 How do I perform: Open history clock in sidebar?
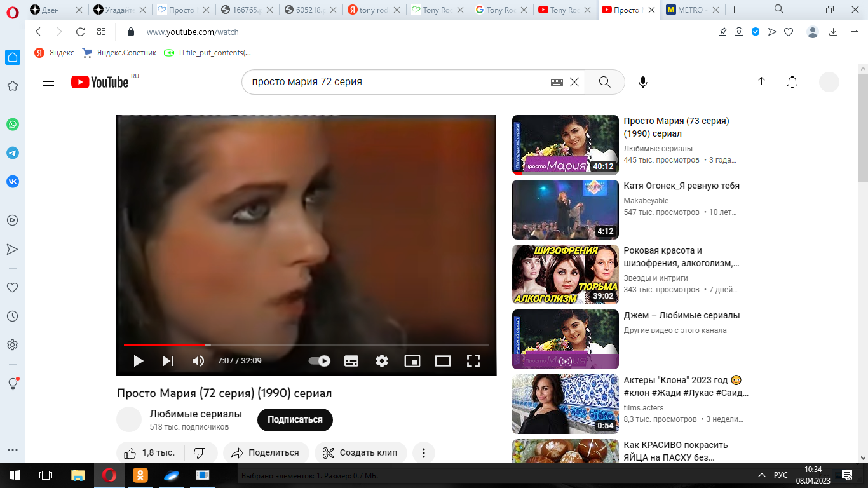click(x=12, y=316)
